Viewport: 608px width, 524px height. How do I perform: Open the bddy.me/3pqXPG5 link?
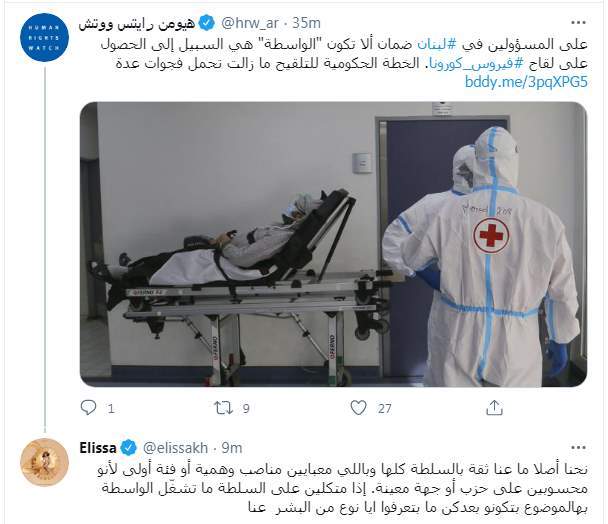[x=526, y=82]
